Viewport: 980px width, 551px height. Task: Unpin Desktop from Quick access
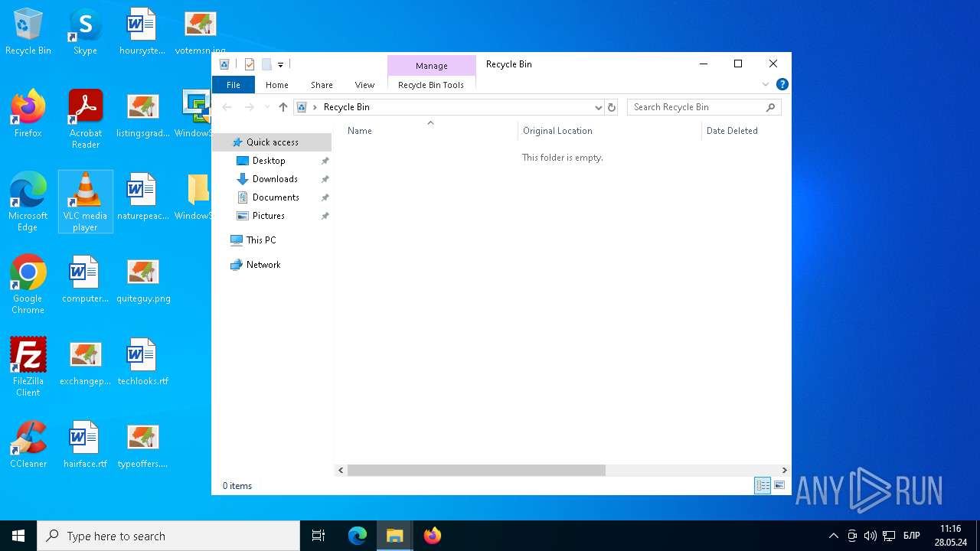click(x=325, y=161)
